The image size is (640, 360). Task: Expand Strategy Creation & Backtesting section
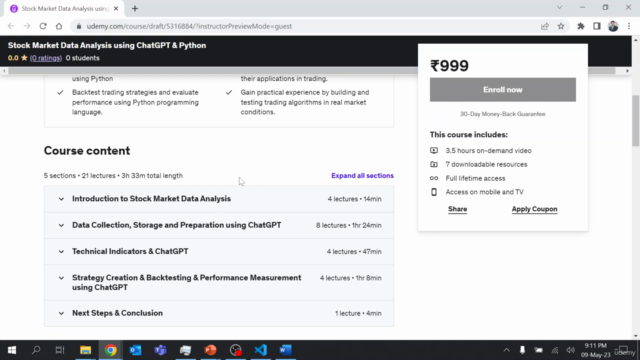point(219,282)
